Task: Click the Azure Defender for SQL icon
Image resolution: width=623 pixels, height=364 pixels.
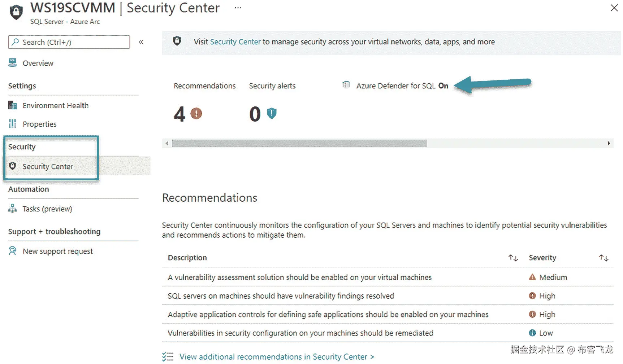Action: coord(346,85)
